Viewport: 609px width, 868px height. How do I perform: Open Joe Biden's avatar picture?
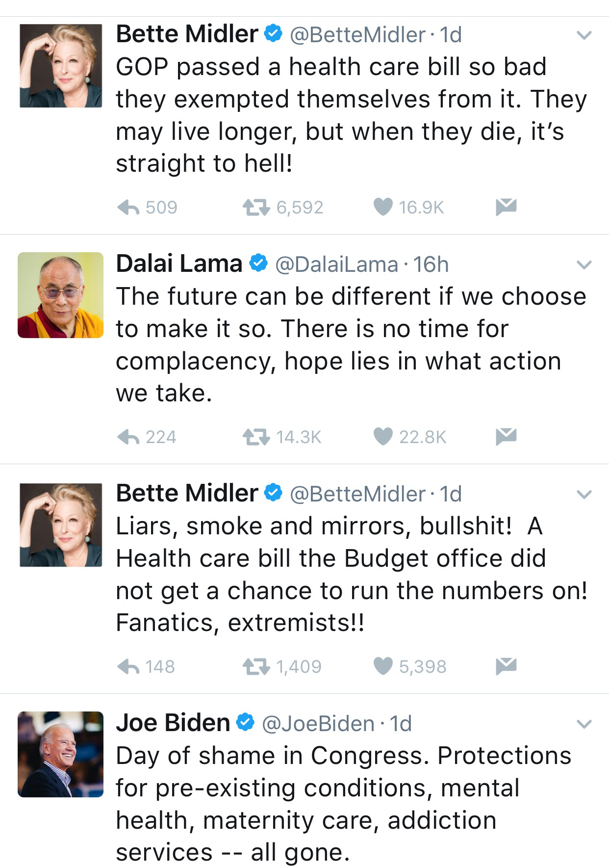click(61, 754)
